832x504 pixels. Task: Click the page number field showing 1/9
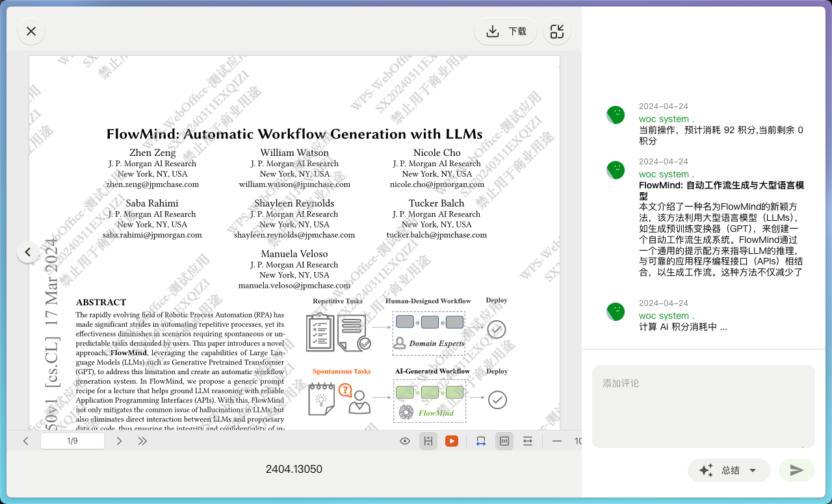point(72,441)
